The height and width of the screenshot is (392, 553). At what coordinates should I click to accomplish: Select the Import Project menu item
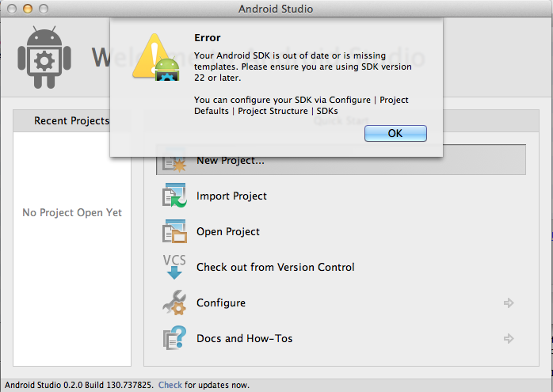click(x=231, y=196)
